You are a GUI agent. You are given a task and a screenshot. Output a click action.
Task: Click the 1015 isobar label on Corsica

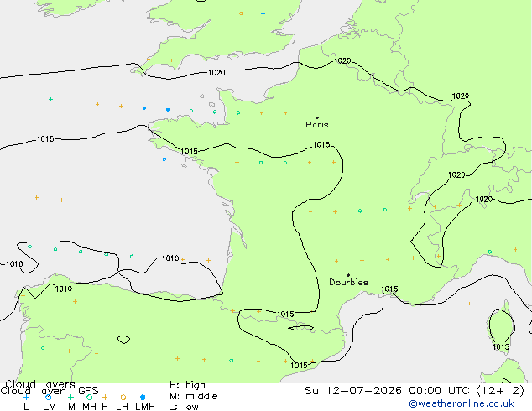tap(500, 346)
